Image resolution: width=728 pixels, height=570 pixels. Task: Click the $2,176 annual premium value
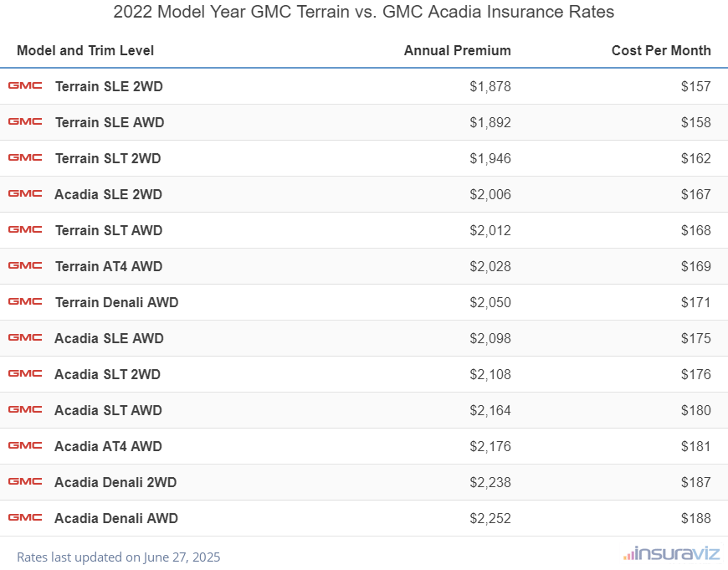pyautogui.click(x=490, y=446)
